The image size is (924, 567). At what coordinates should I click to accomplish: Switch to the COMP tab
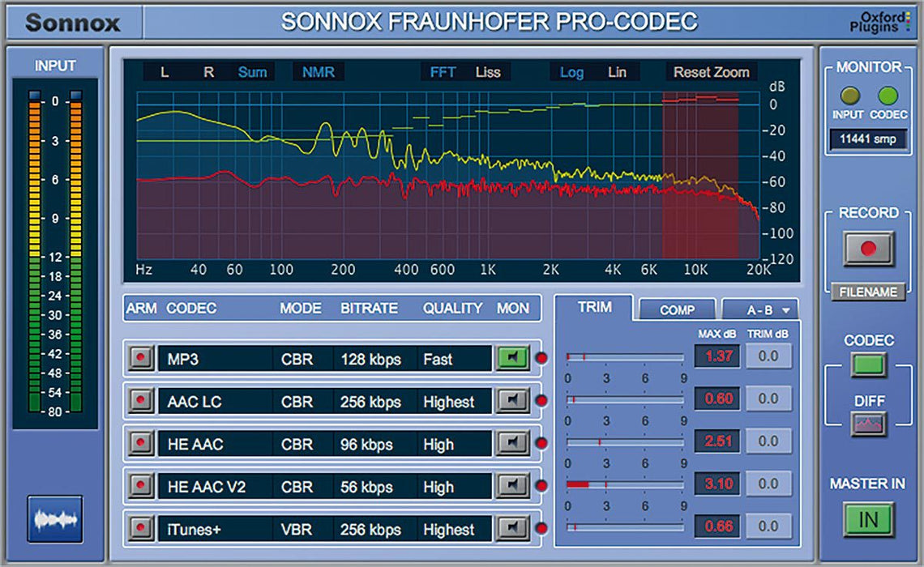pyautogui.click(x=677, y=309)
